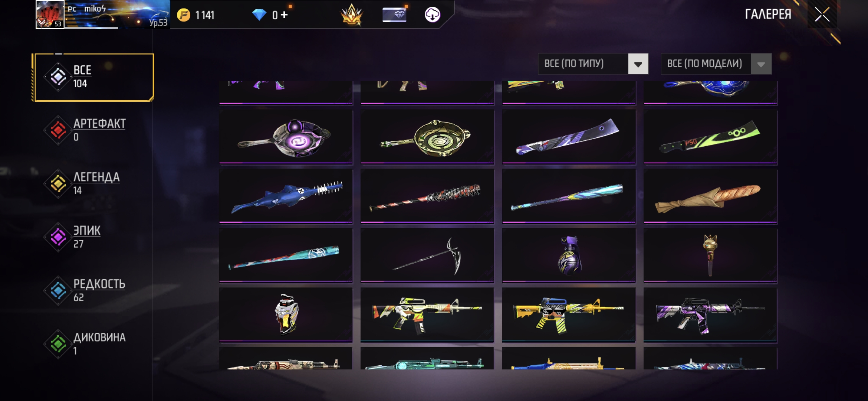The height and width of the screenshot is (401, 868).
Task: Open the ВСЕ (ПО ТИПУ) filter box
Action: click(x=593, y=64)
